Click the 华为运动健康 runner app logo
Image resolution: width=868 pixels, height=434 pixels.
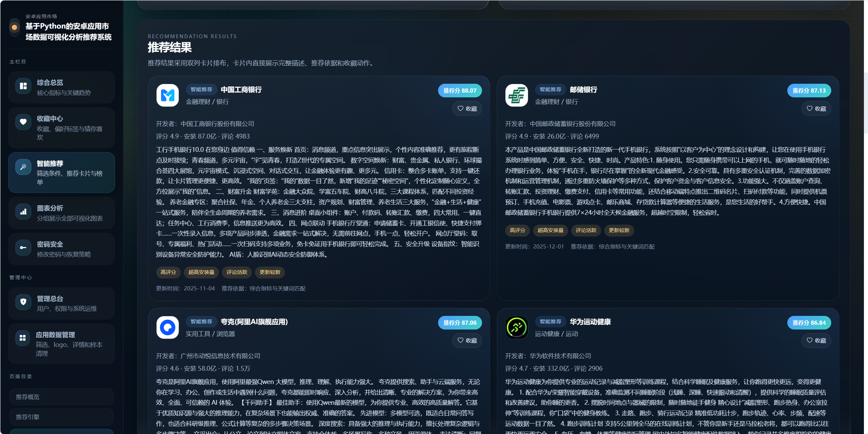516,327
